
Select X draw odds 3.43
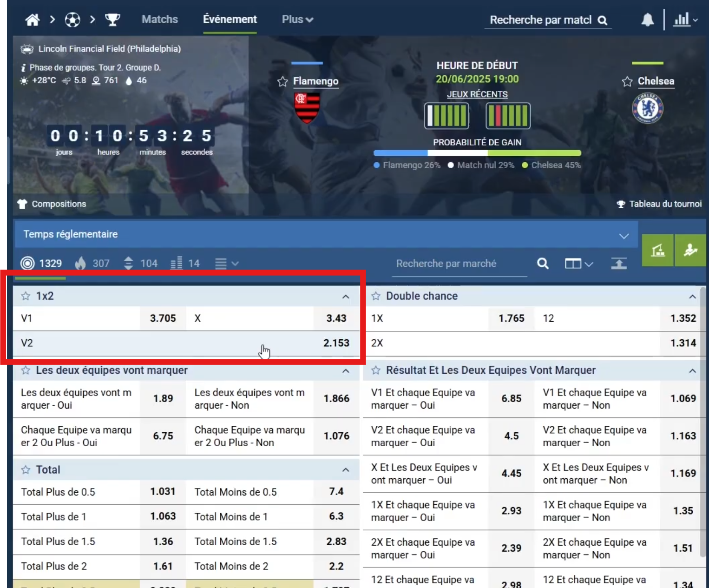pos(336,318)
